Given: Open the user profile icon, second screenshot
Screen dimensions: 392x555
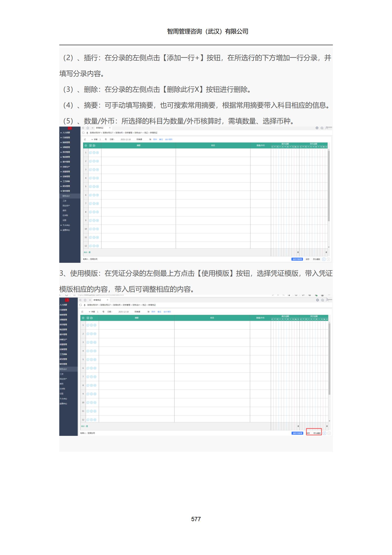Looking at the screenshot, I should [x=327, y=300].
